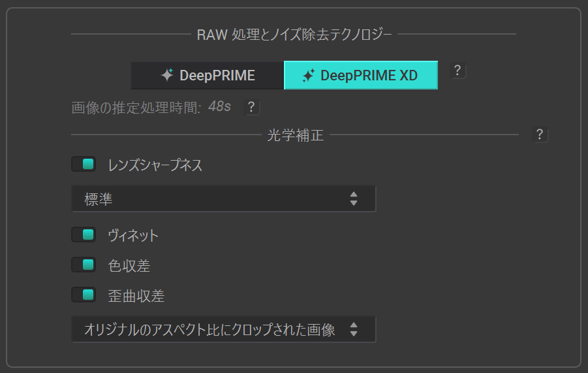Click the up-down arrows in 標準 dropdown
This screenshot has height=373, width=588.
[353, 199]
